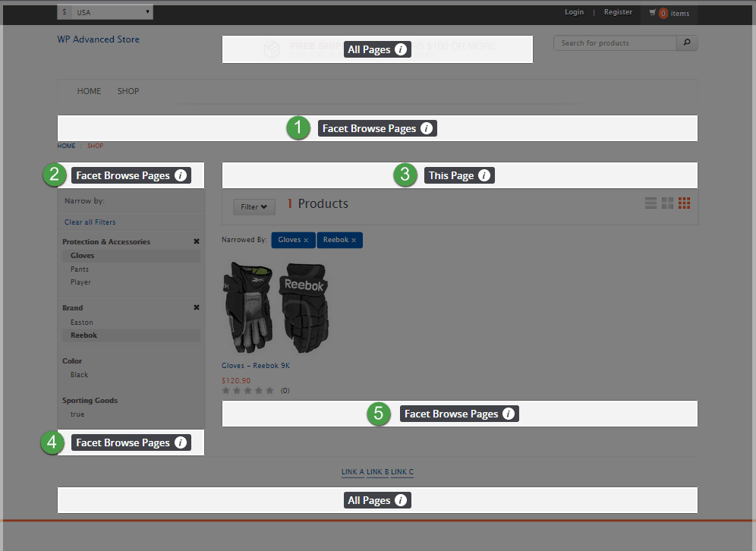Open the USA currency dropdown
The width and height of the screenshot is (756, 551).
point(105,12)
